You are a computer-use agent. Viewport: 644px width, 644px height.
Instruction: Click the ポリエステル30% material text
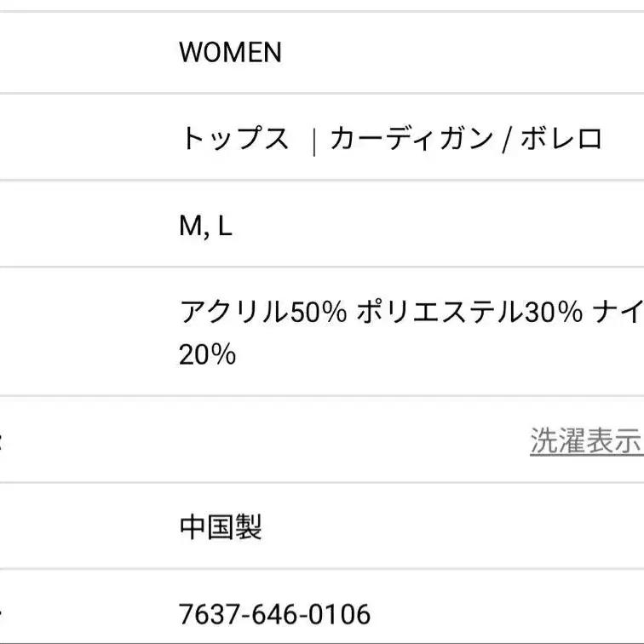coord(469,313)
